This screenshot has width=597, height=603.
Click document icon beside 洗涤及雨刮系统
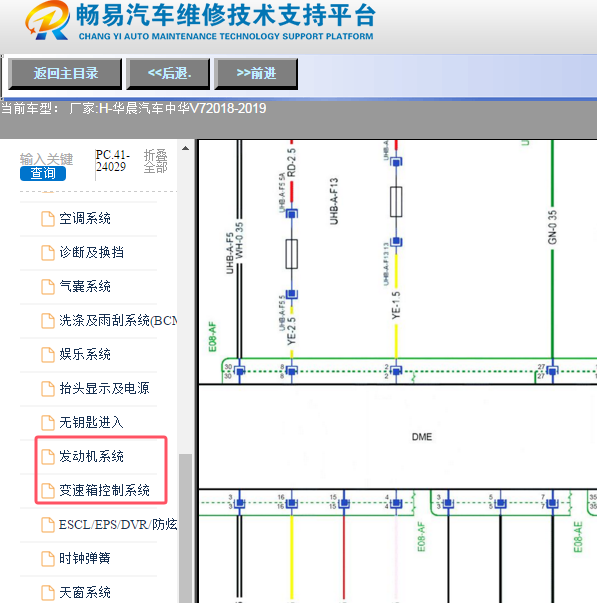(x=48, y=321)
